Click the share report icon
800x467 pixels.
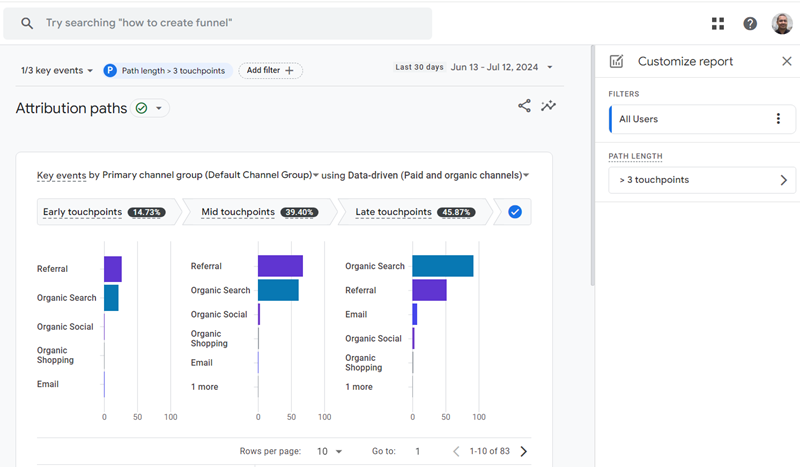(x=524, y=106)
